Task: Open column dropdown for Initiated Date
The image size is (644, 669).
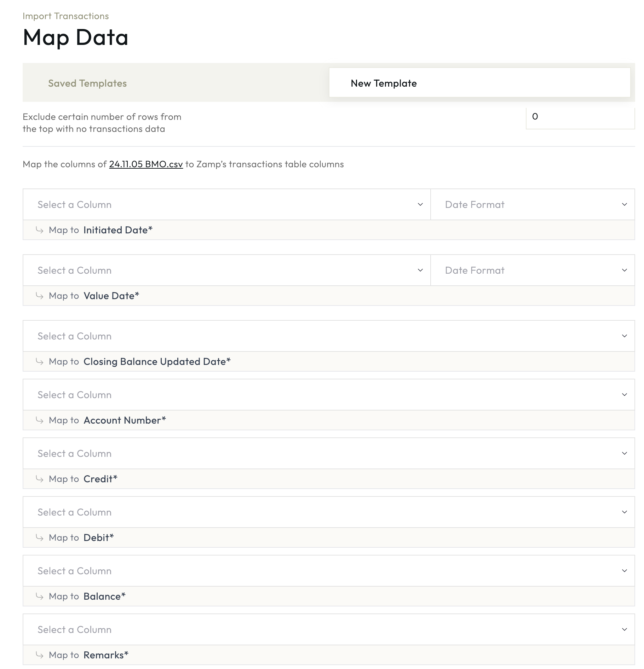Action: 226,205
